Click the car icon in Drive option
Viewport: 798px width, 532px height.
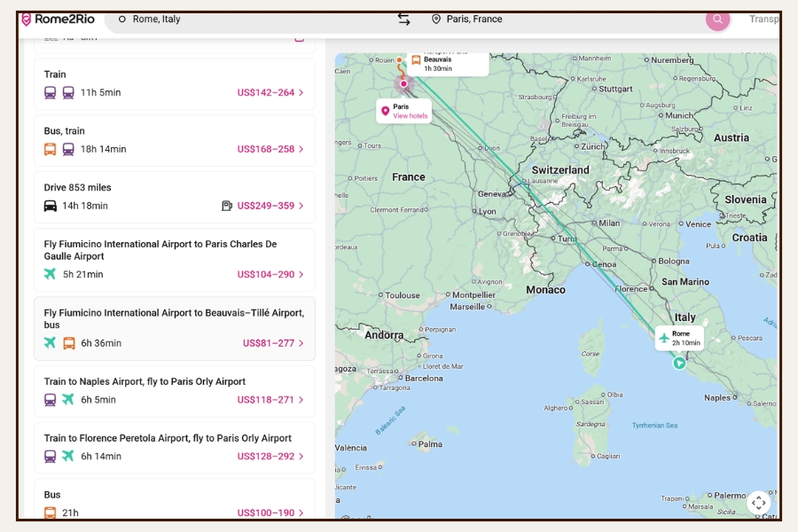coord(50,206)
